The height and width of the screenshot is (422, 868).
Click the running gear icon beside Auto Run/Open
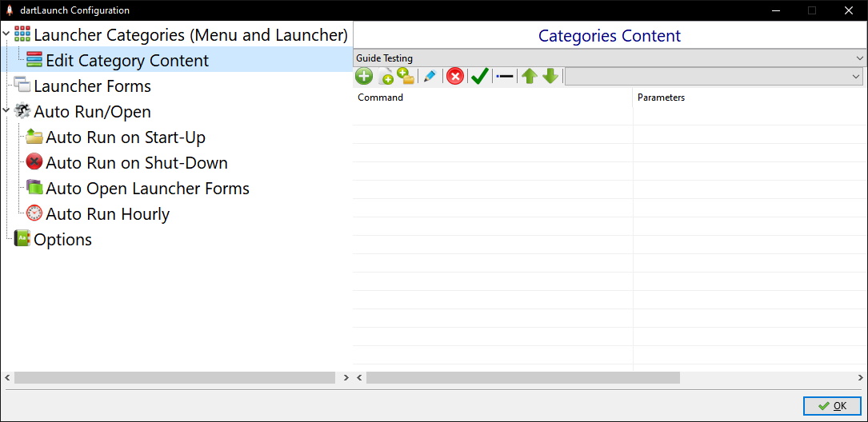[22, 111]
